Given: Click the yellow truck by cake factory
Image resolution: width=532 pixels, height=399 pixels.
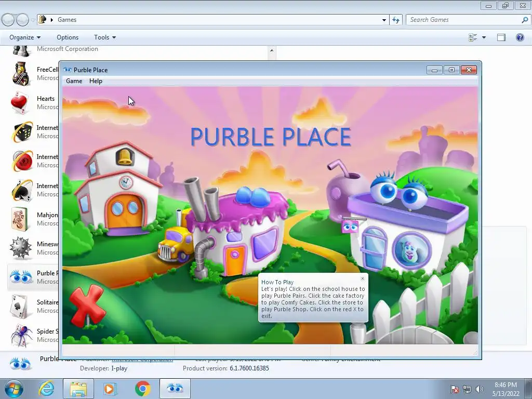Looking at the screenshot, I should pyautogui.click(x=176, y=244).
